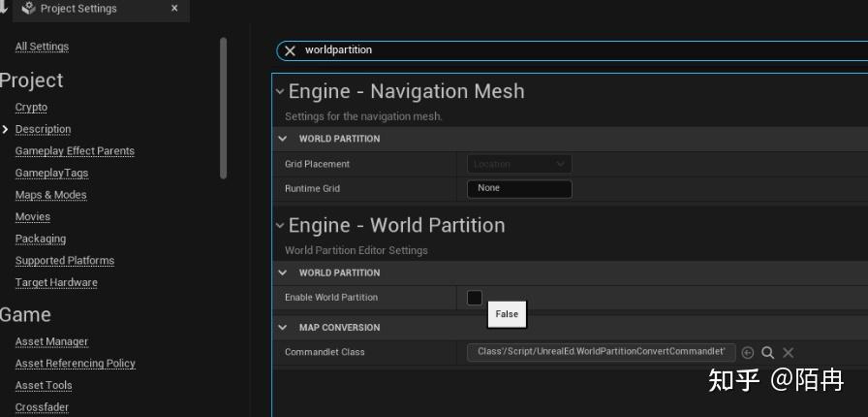The height and width of the screenshot is (417, 868).
Task: Click the Project Settings tab icon
Action: tap(28, 9)
